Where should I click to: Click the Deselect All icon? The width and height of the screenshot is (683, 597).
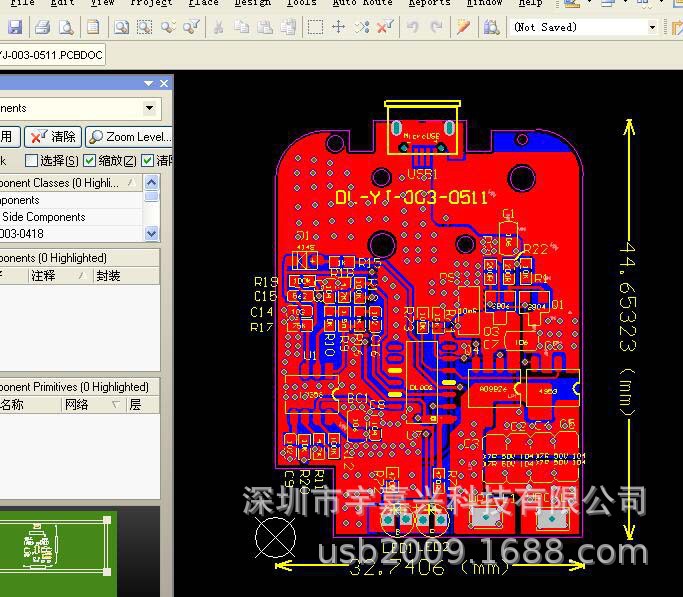362,27
